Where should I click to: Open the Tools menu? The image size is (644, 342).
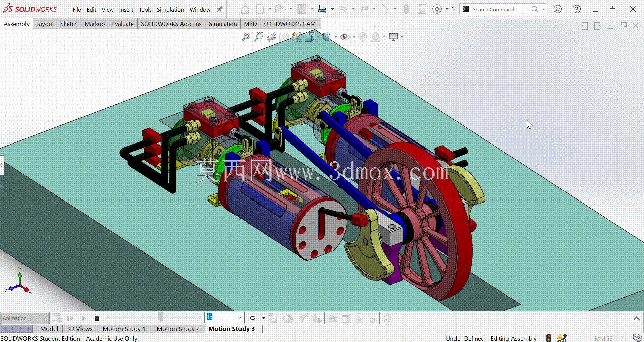145,10
